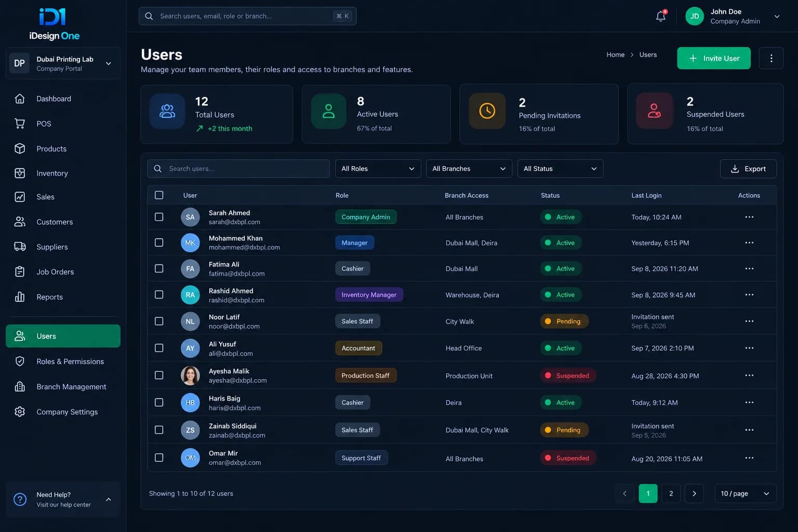
Task: Click the Inventory Manager role badge
Action: [369, 295]
